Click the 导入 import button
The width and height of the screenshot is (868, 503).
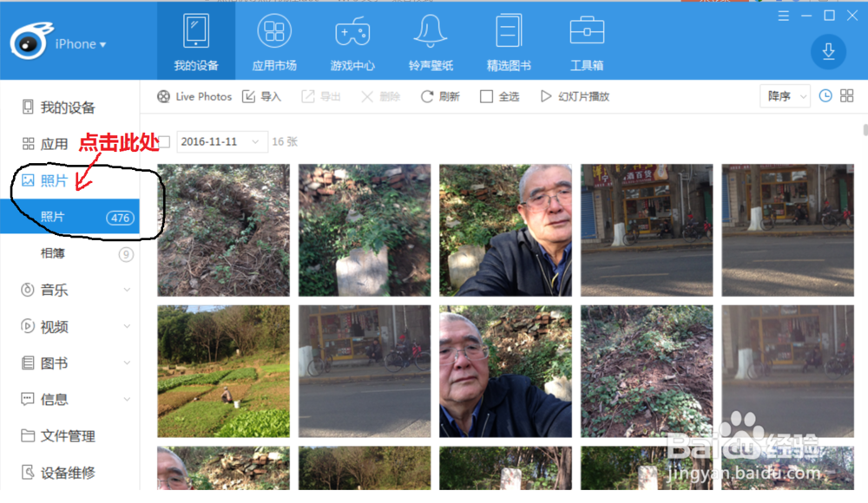pyautogui.click(x=262, y=97)
